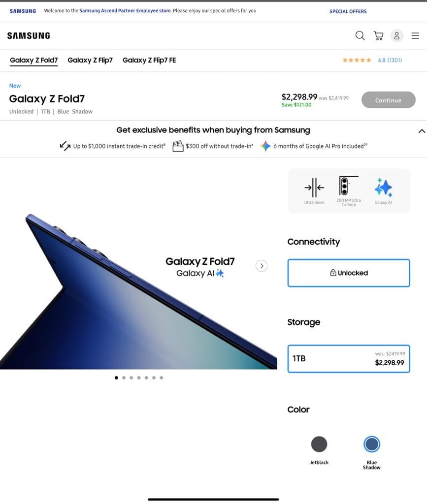The width and height of the screenshot is (427, 504).
Task: Open the search magnifier icon
Action: point(360,35)
